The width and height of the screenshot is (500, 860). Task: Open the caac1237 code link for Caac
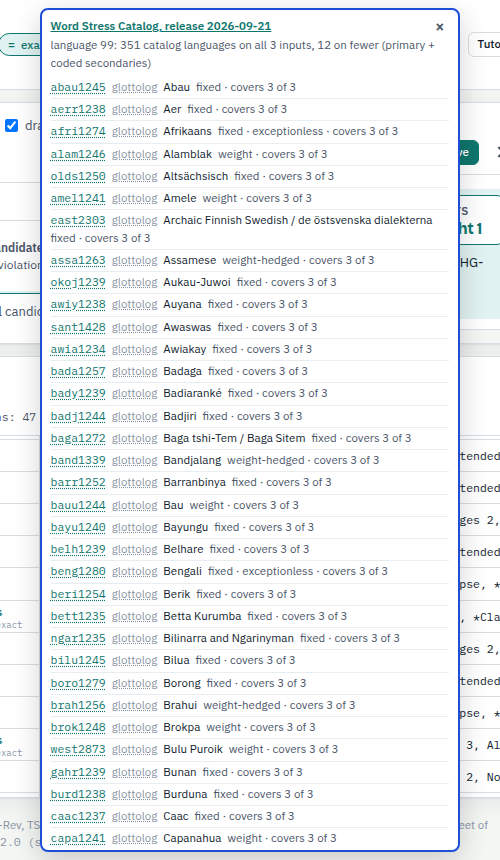(78, 815)
